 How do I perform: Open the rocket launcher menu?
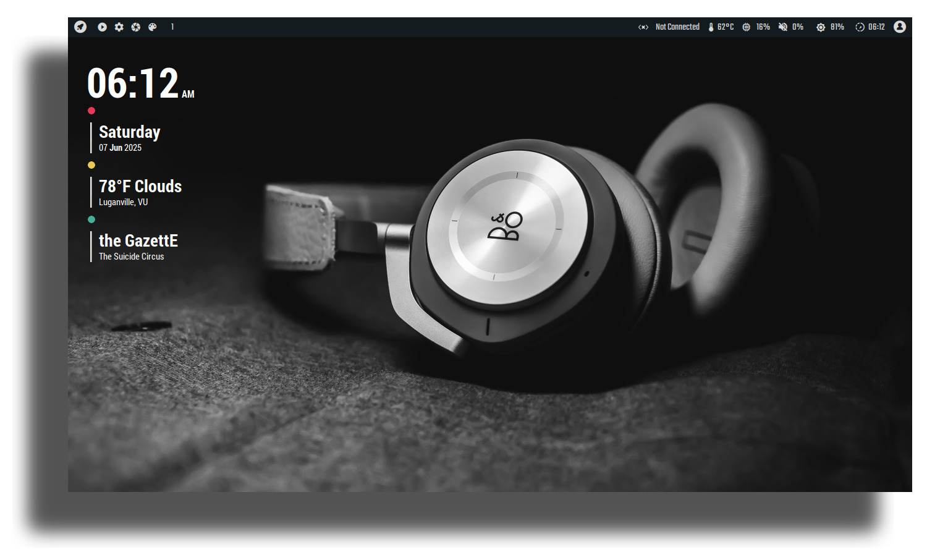click(x=80, y=27)
